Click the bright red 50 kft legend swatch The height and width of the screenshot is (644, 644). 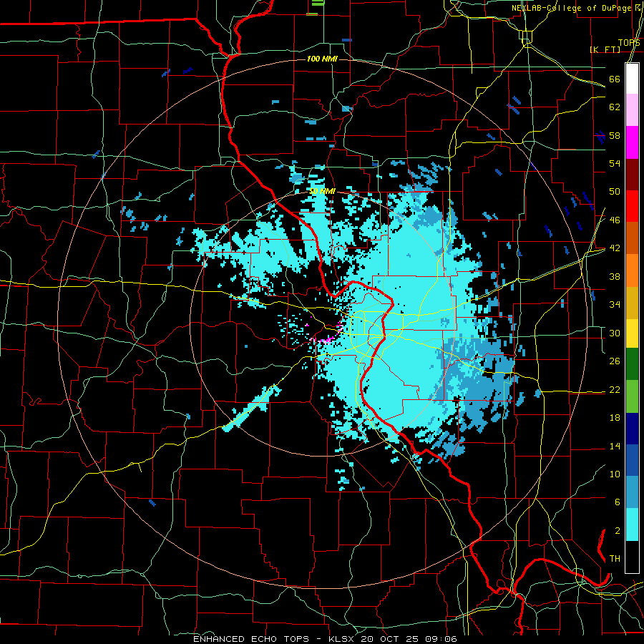[632, 206]
